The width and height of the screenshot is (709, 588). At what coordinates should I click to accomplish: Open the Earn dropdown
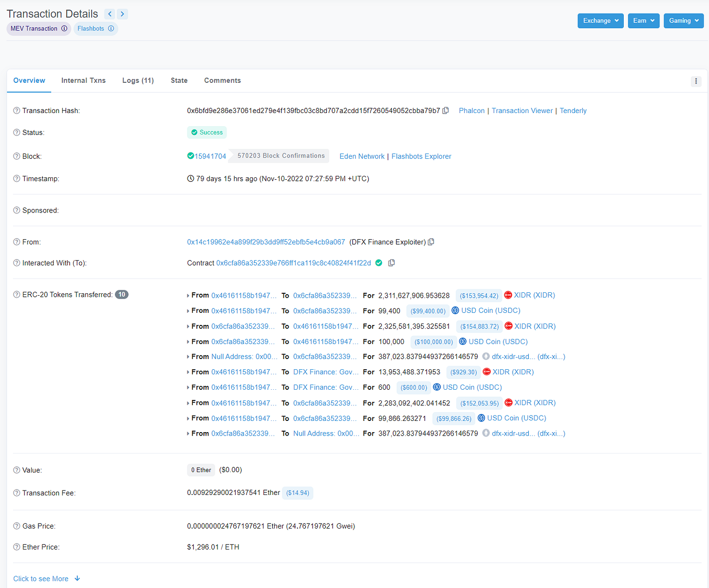643,20
